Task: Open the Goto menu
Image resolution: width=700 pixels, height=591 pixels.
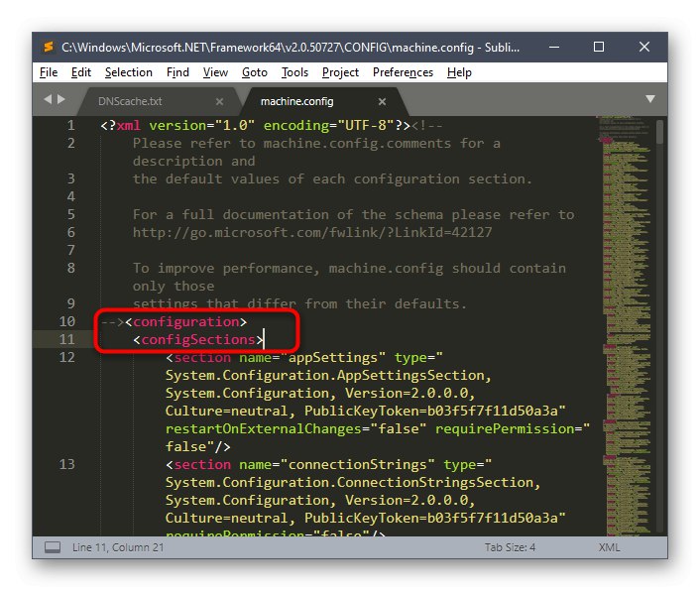Action: tap(255, 72)
